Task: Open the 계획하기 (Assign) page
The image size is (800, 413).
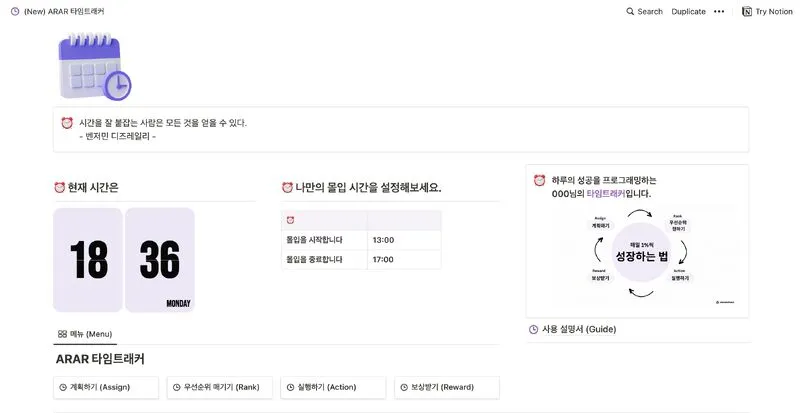Action: coord(107,386)
